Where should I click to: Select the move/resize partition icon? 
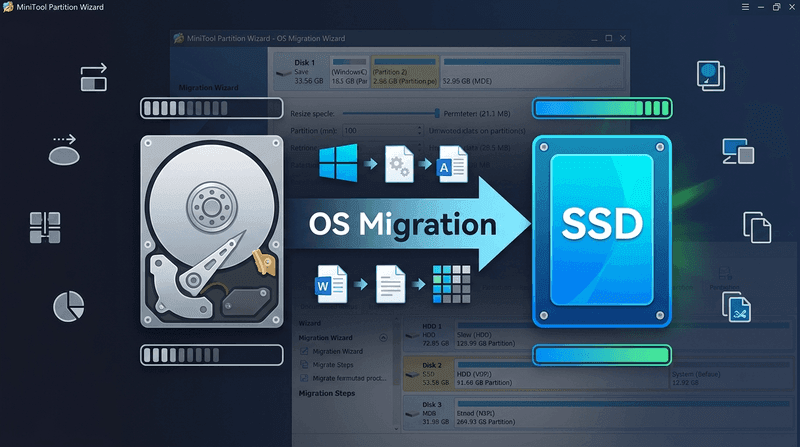tap(94, 78)
